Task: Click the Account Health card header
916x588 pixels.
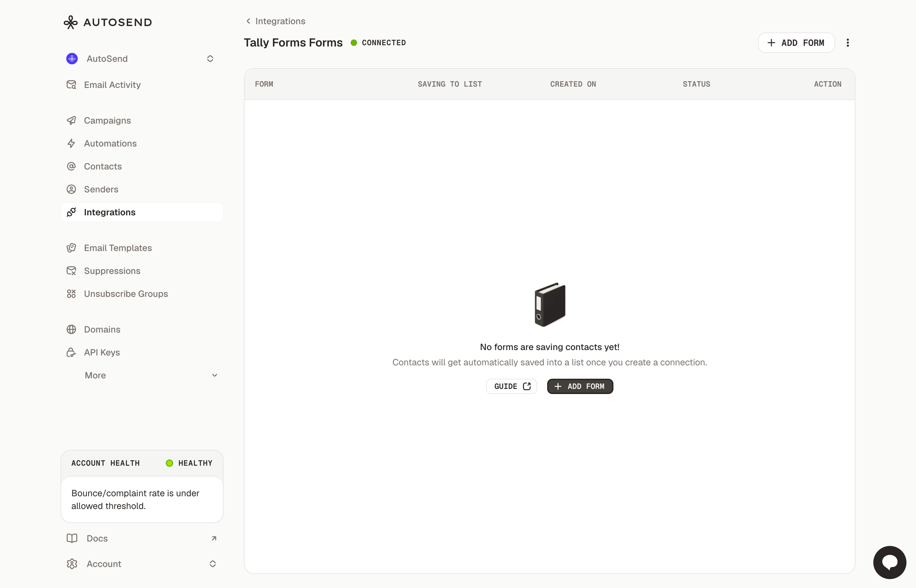Action: click(142, 463)
